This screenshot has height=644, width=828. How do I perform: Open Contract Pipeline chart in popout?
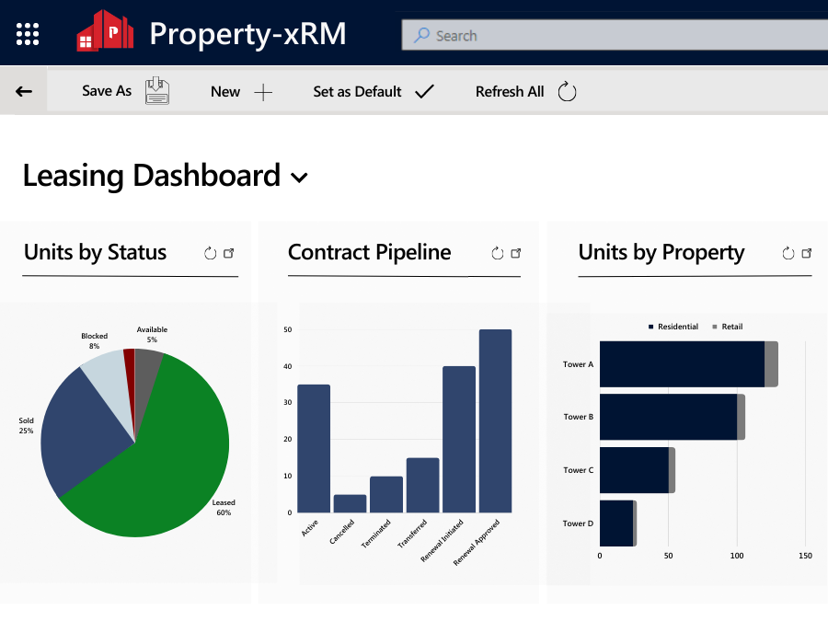click(x=516, y=253)
